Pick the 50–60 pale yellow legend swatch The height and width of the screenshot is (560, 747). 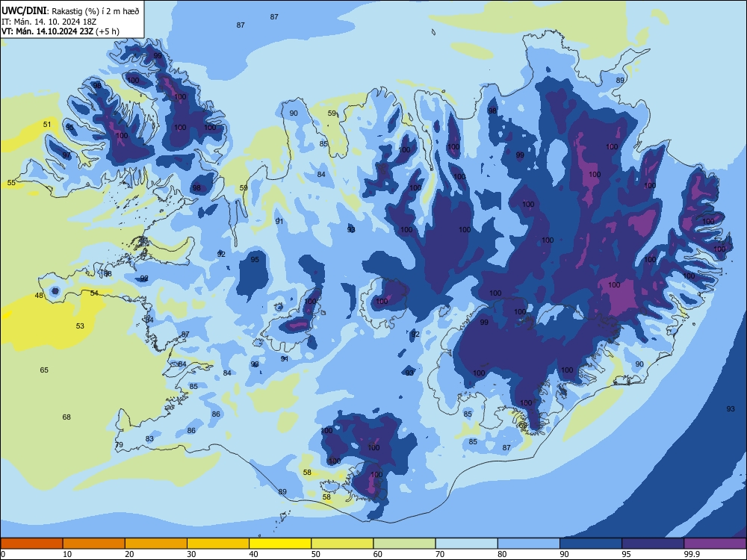click(343, 544)
